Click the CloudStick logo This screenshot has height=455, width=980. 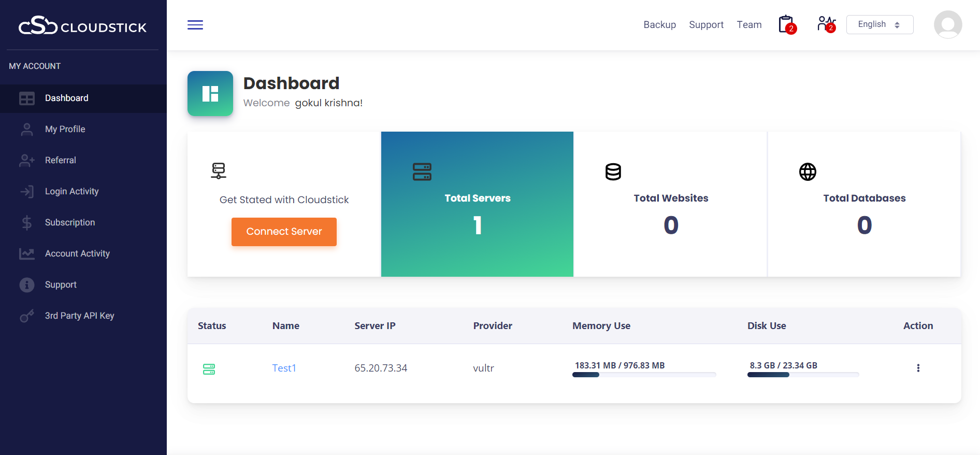[83, 26]
